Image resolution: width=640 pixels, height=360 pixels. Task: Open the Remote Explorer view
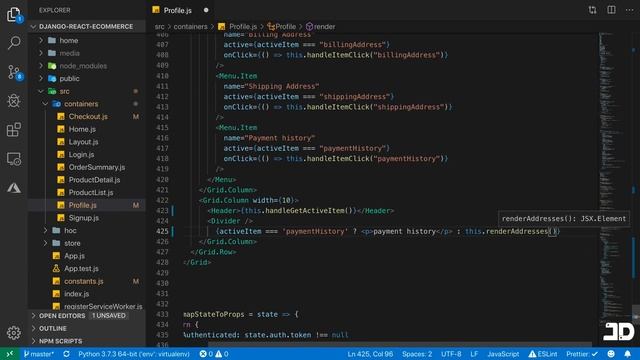[x=14, y=159]
